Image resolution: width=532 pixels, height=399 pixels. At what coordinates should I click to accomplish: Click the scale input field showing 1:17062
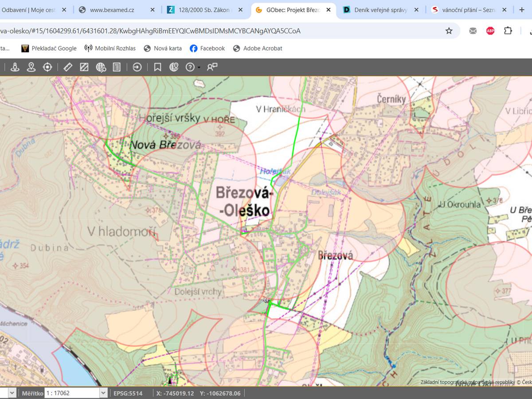coord(71,393)
